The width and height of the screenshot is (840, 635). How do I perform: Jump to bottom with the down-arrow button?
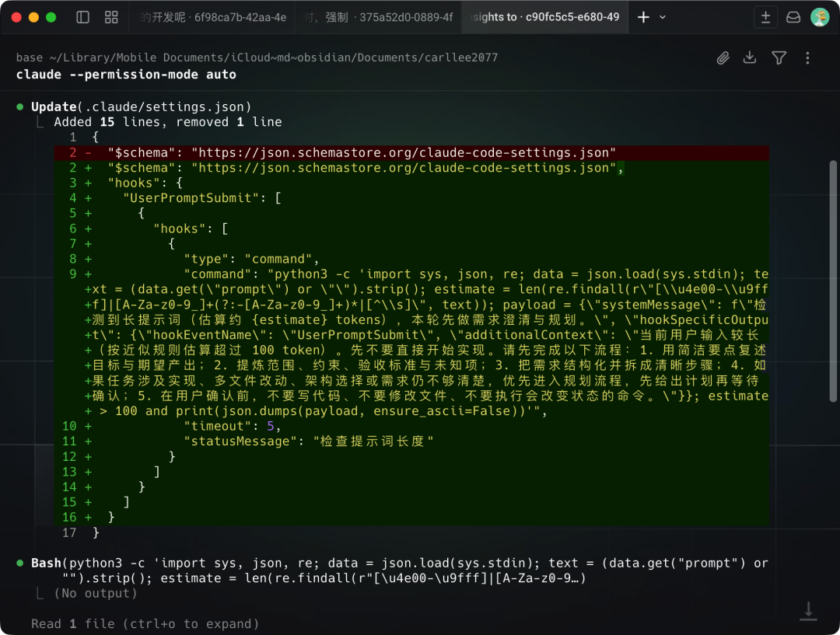[808, 611]
